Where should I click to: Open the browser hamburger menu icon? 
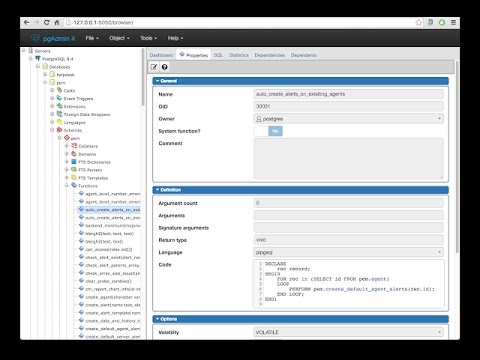[x=453, y=22]
